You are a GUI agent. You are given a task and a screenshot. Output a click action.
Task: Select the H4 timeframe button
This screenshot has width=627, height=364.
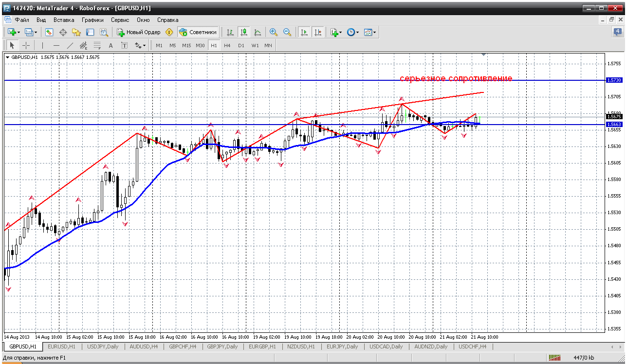point(227,45)
